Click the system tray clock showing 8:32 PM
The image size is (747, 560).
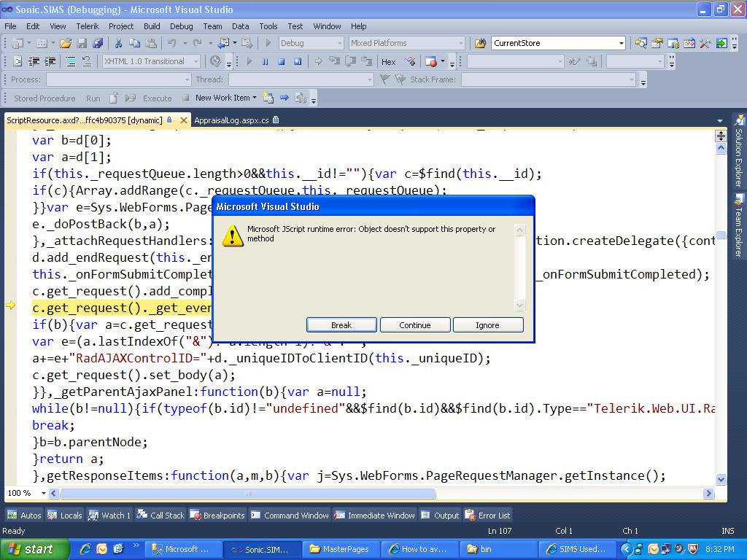[x=720, y=549]
